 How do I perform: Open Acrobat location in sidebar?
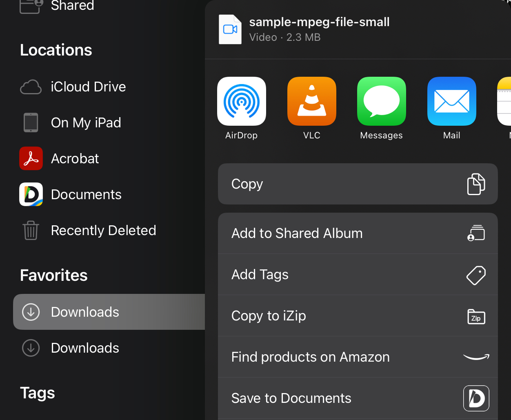pos(109,158)
